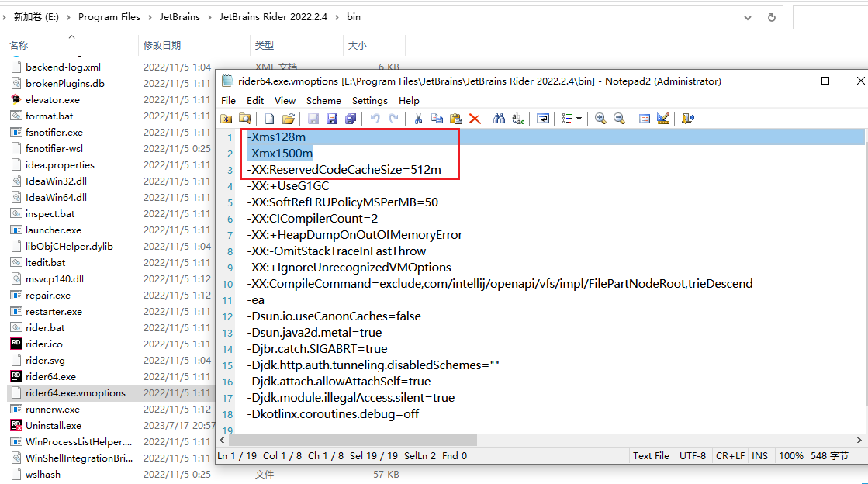868x484 pixels.
Task: Select rider.ico file
Action: [43, 344]
